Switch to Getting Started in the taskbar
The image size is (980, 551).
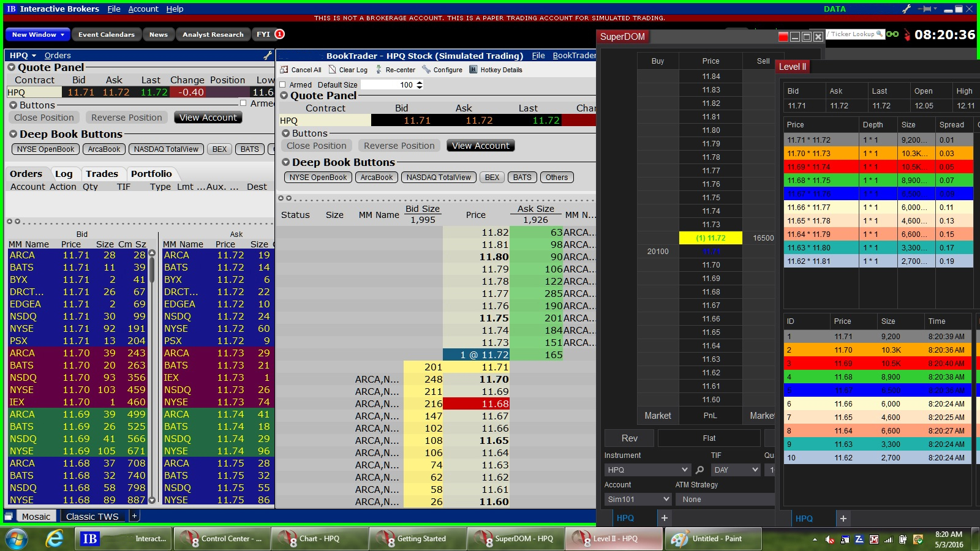coord(418,539)
